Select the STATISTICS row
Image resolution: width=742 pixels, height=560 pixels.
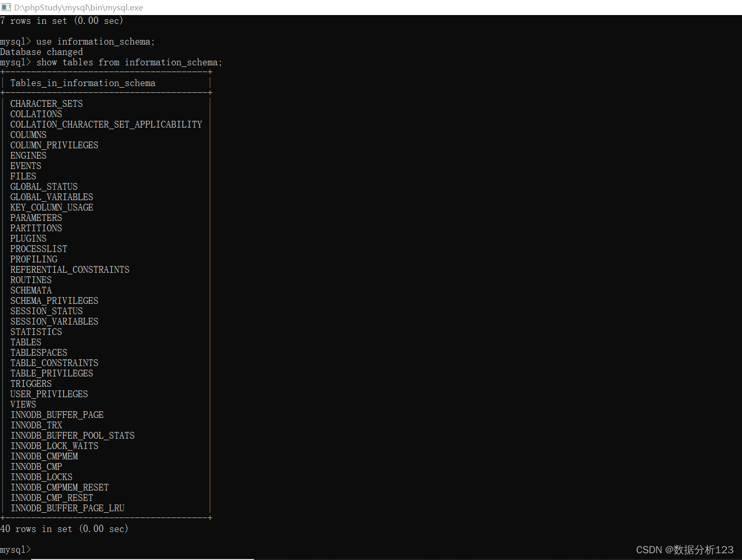[36, 332]
